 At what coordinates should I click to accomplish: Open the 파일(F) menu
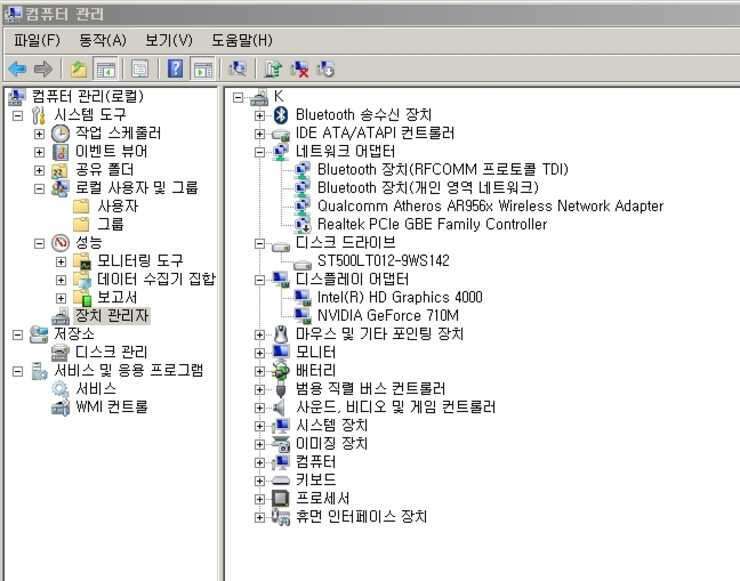37,41
